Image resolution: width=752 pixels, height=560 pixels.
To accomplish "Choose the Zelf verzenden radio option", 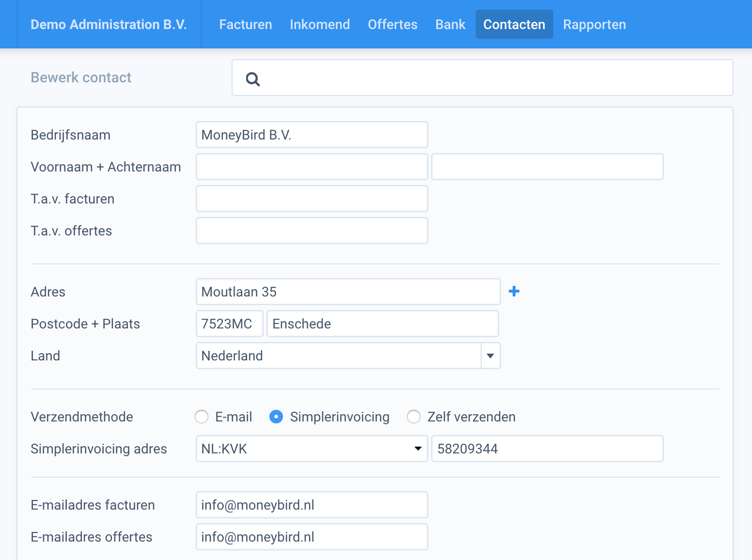I will 414,417.
